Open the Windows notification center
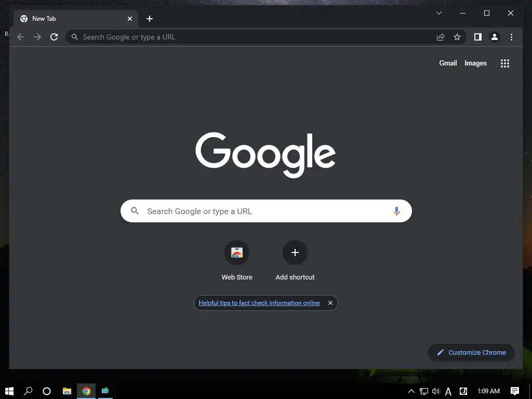Viewport: 532px width, 399px height. 515,391
